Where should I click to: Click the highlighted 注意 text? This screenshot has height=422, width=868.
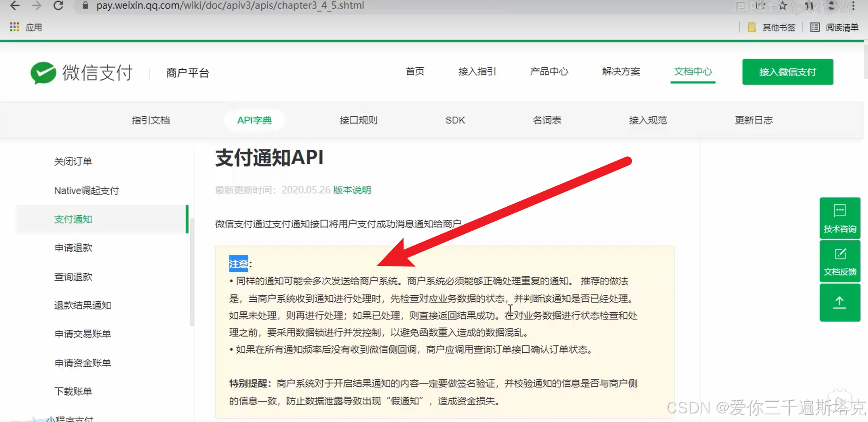pyautogui.click(x=239, y=264)
